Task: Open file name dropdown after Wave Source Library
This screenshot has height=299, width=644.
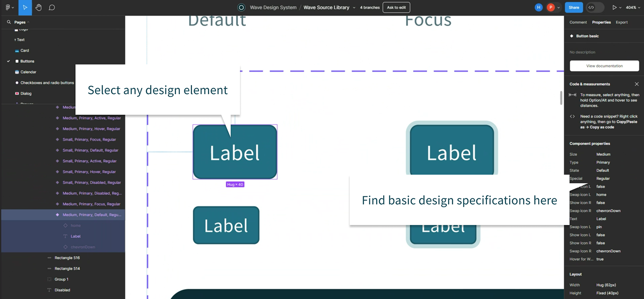Action: (354, 8)
